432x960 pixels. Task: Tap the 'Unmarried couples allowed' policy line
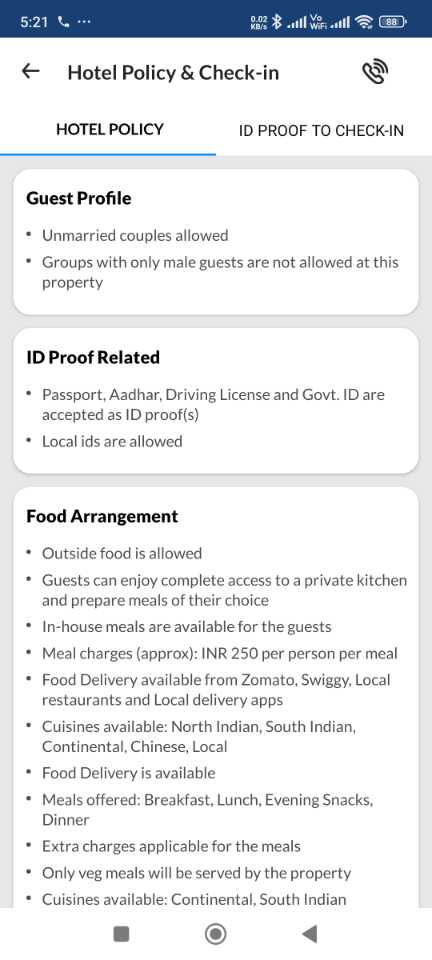tap(135, 235)
